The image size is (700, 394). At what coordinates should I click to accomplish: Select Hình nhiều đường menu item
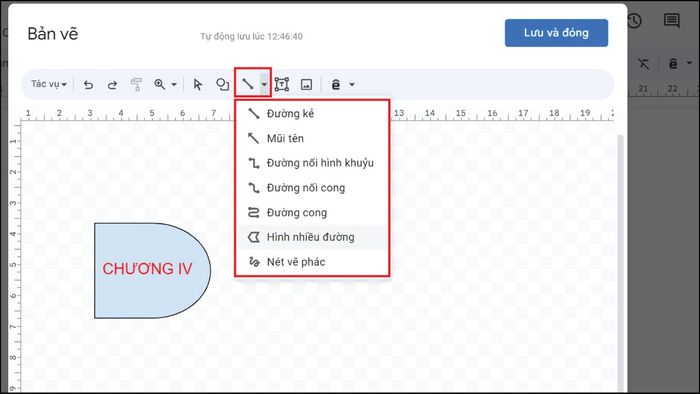pos(312,237)
